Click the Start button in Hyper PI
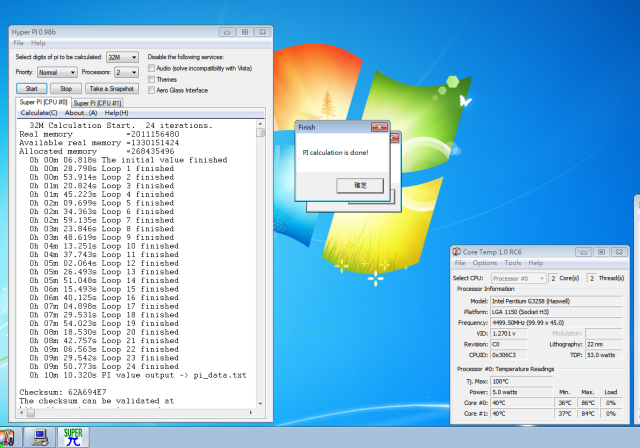The height and width of the screenshot is (448, 640). coord(32,89)
